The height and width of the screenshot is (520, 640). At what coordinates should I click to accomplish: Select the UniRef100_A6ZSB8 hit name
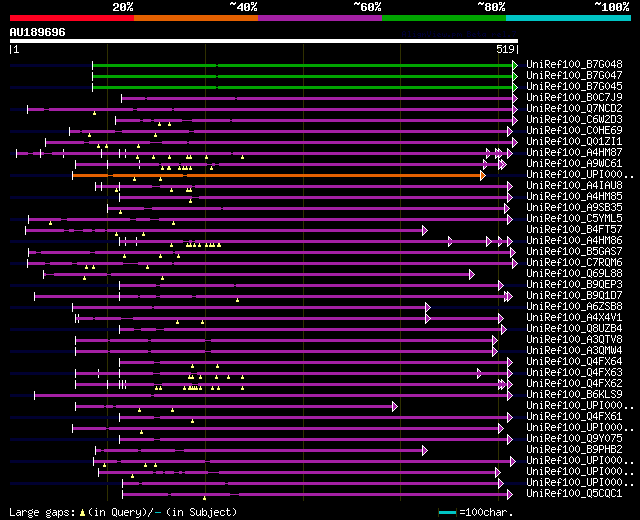click(x=574, y=307)
